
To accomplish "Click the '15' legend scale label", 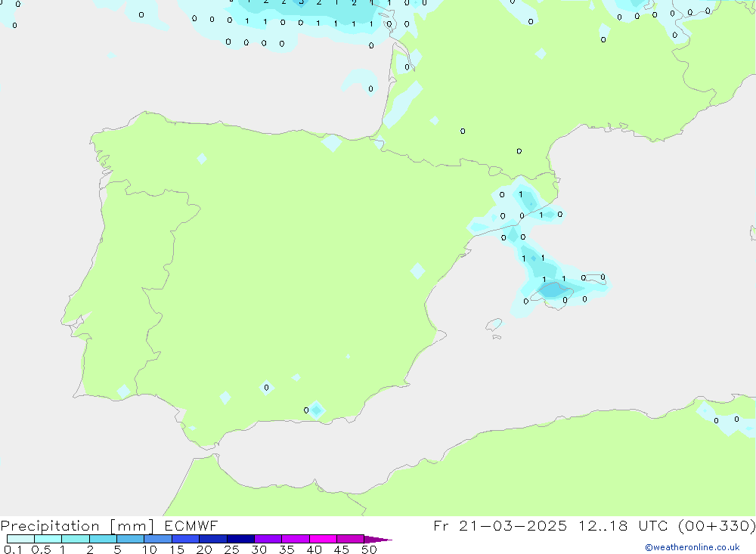I will [177, 549].
